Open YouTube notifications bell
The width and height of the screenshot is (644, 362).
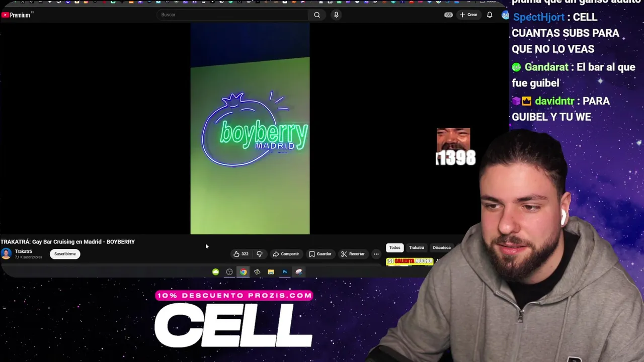coord(490,15)
